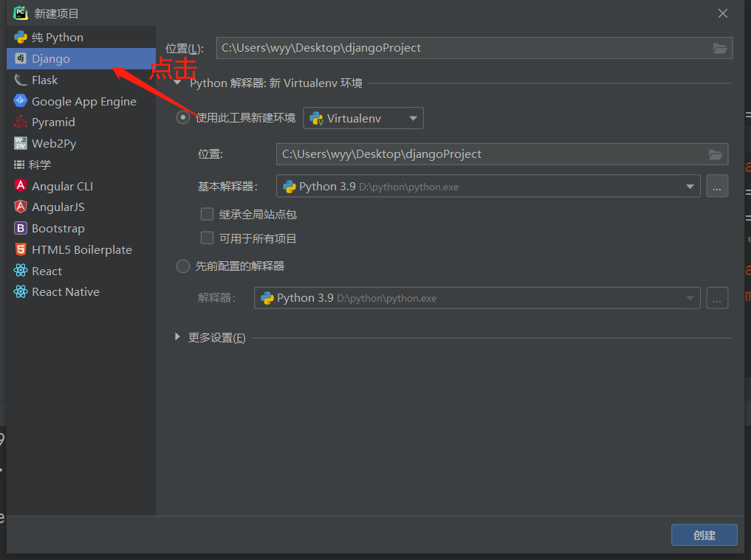Click the PyCharm logo in title bar
This screenshot has width=751, height=560.
[21, 13]
